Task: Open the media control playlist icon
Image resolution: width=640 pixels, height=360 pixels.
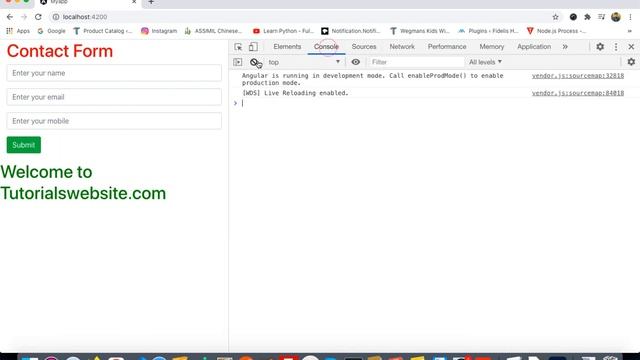Action: [602, 17]
